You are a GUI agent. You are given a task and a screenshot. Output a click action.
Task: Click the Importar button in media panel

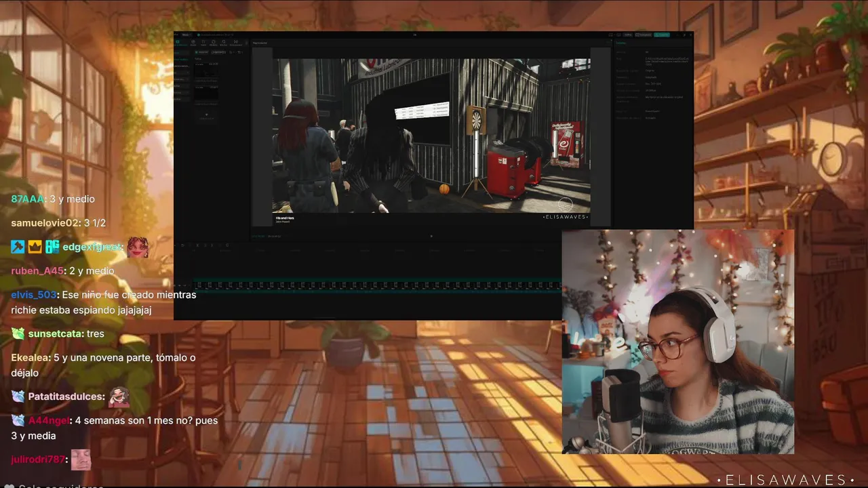pyautogui.click(x=202, y=52)
